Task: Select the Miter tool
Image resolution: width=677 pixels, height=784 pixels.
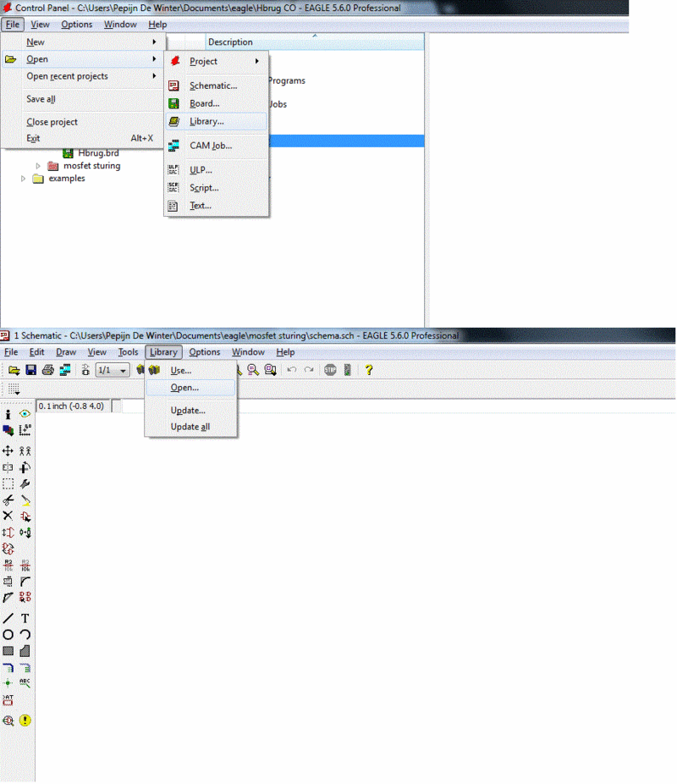Action: [x=25, y=582]
